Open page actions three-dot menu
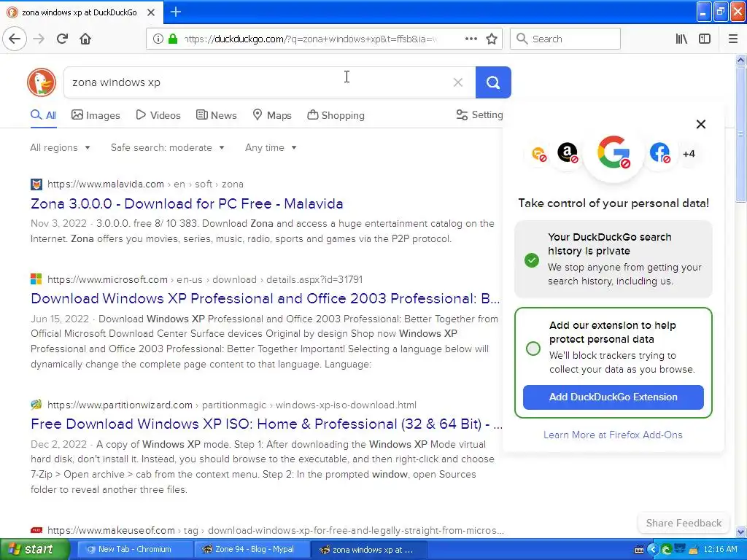 tap(471, 39)
